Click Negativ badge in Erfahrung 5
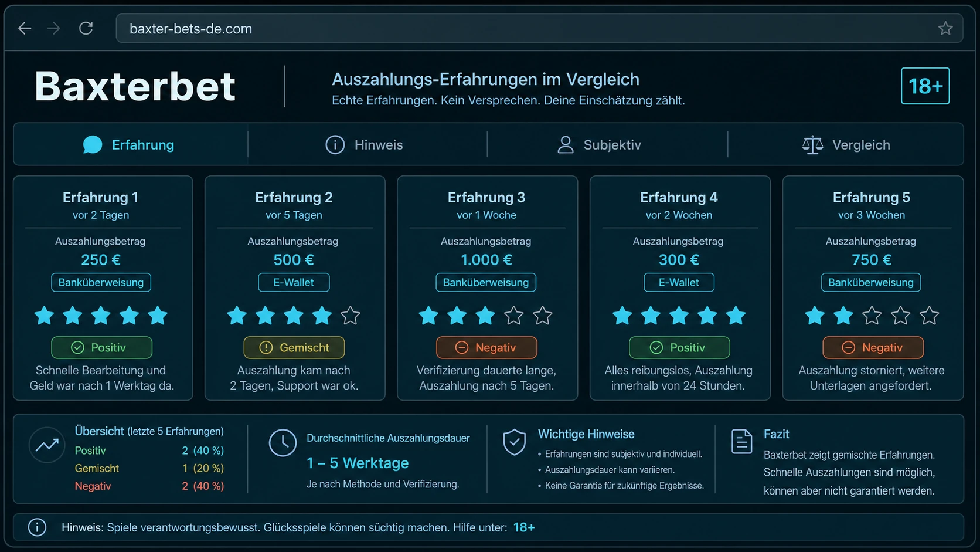 click(x=873, y=347)
